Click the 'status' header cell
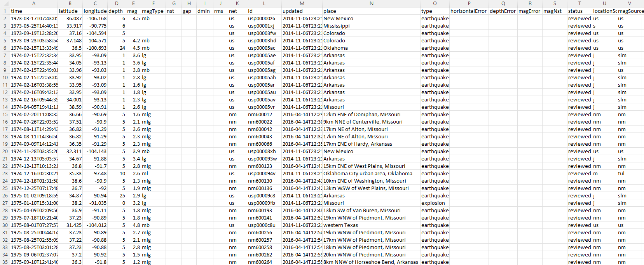The width and height of the screenshot is (644, 265). coord(579,11)
